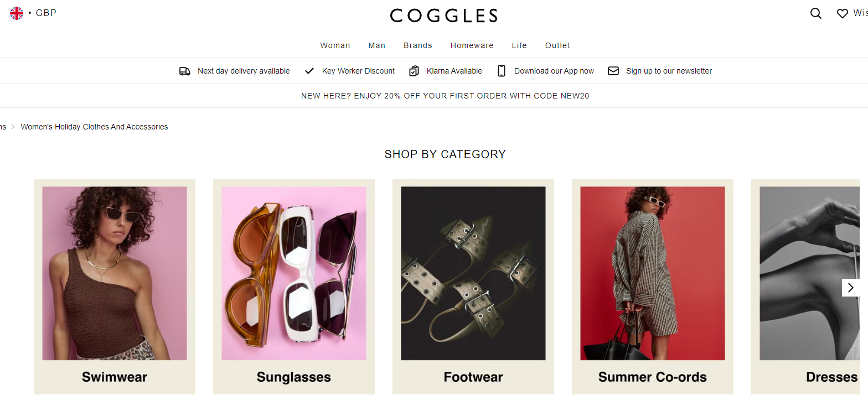The image size is (868, 400).
Task: Click the Coggles logo
Action: pos(443,15)
